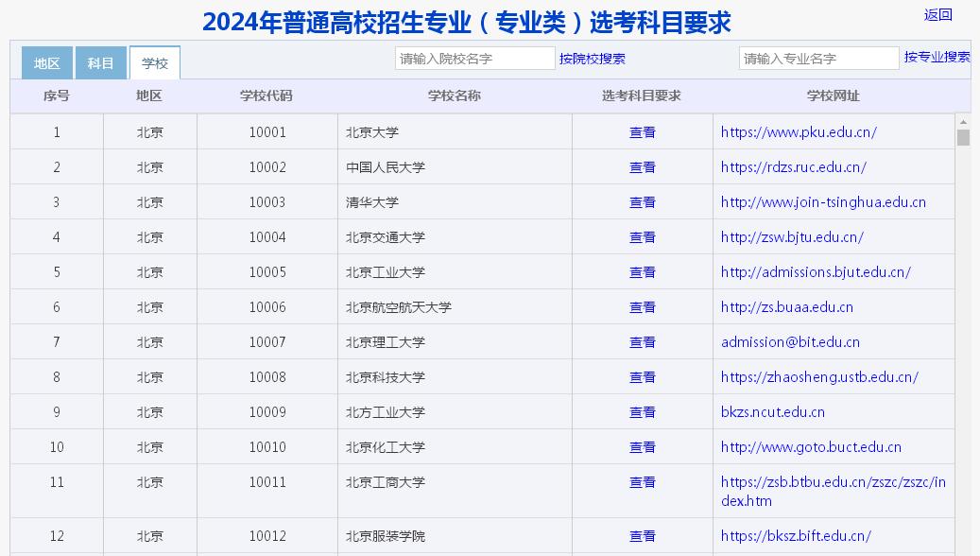Open 查看 for 北京工业大学
The height and width of the screenshot is (556, 980).
coord(642,272)
